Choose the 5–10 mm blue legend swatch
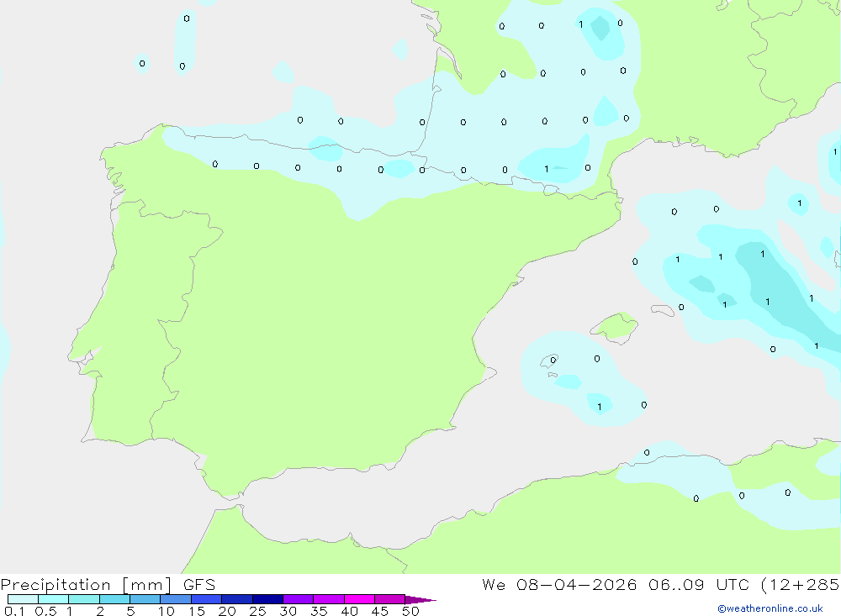This screenshot has width=841, height=616. (x=145, y=599)
